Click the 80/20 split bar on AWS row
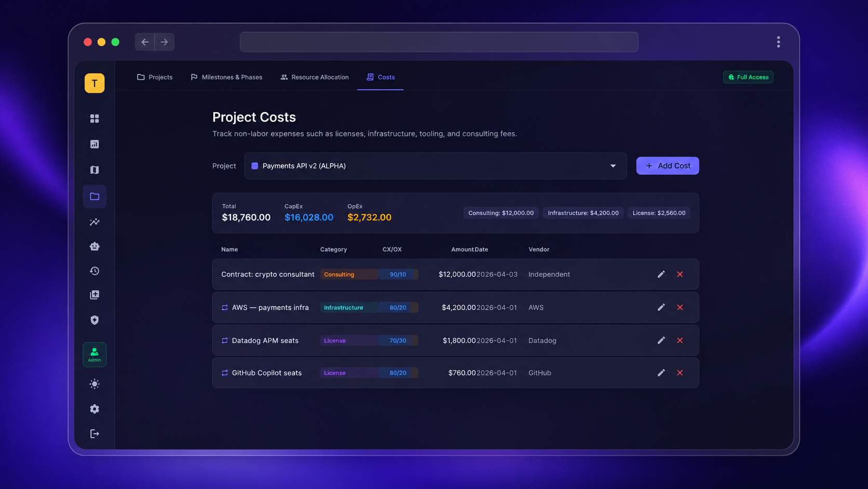 pyautogui.click(x=398, y=308)
